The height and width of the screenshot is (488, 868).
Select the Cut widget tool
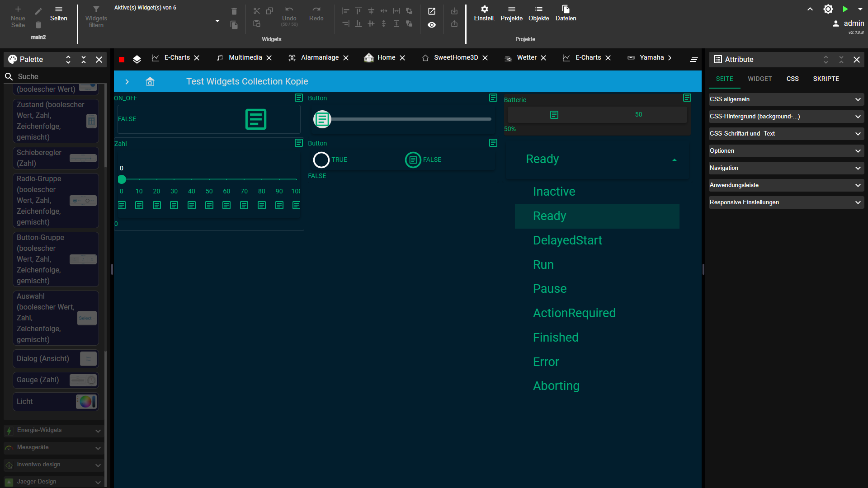(257, 11)
